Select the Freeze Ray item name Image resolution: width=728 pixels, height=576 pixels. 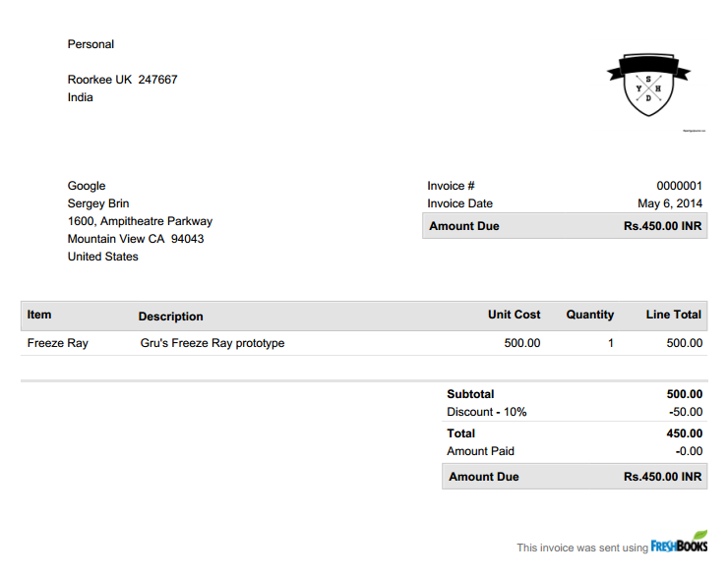coord(57,343)
